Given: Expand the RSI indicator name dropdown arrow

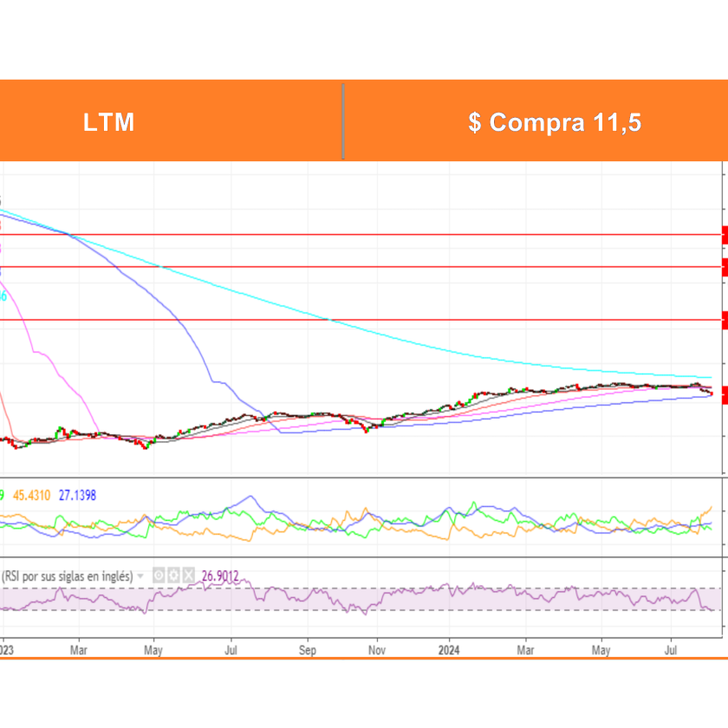Looking at the screenshot, I should (141, 576).
